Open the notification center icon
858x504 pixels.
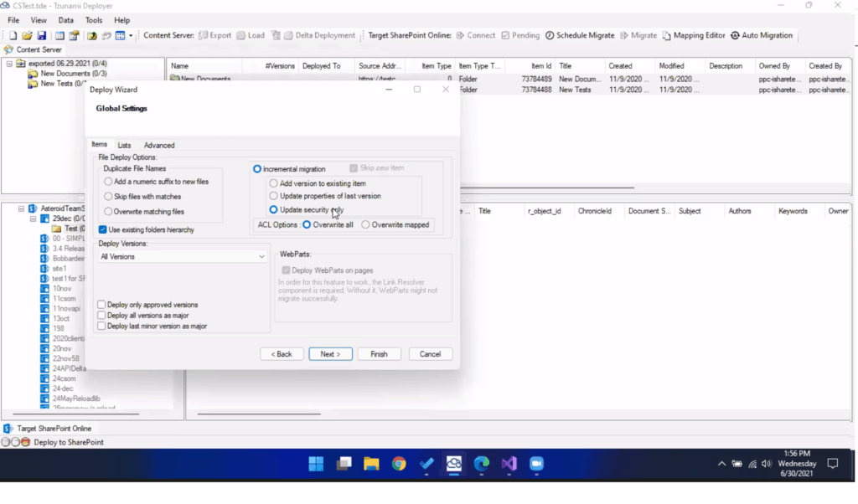833,464
